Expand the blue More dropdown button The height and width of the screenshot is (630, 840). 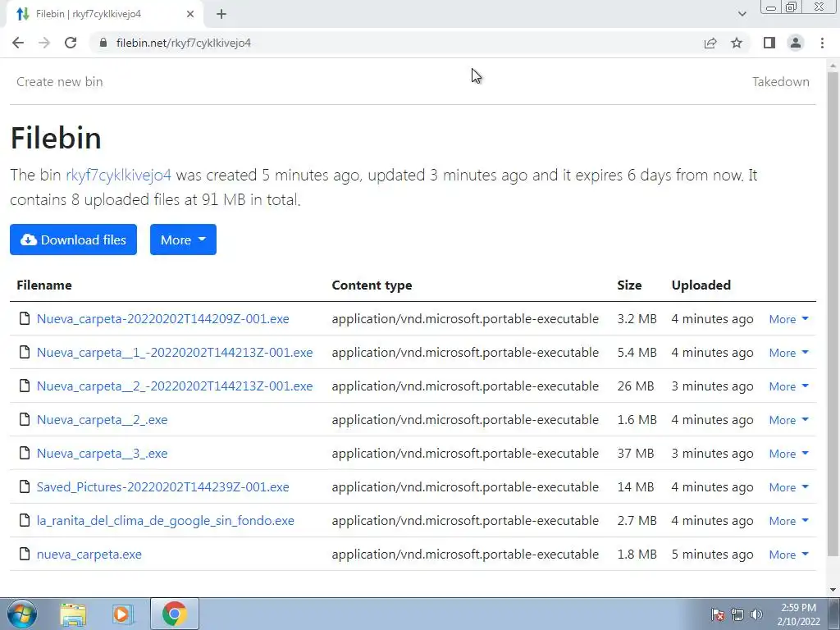coord(183,240)
